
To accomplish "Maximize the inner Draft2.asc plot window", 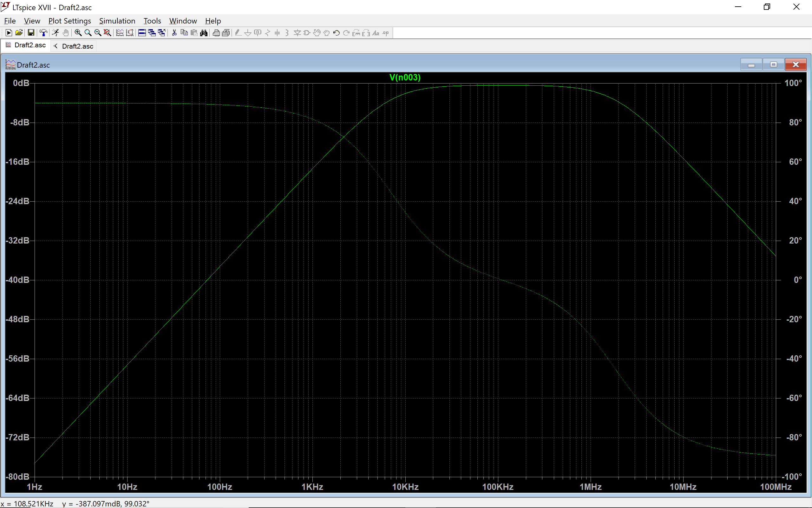I will coord(773,64).
